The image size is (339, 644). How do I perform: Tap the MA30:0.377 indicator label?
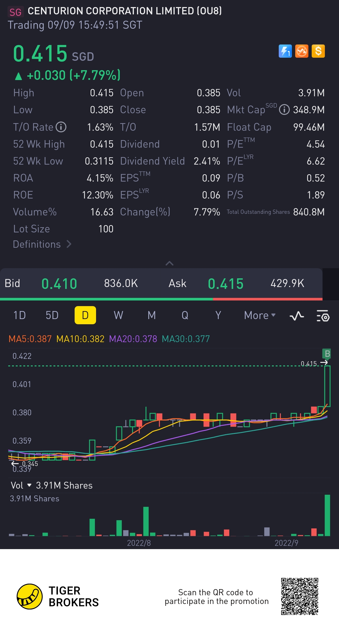186,339
